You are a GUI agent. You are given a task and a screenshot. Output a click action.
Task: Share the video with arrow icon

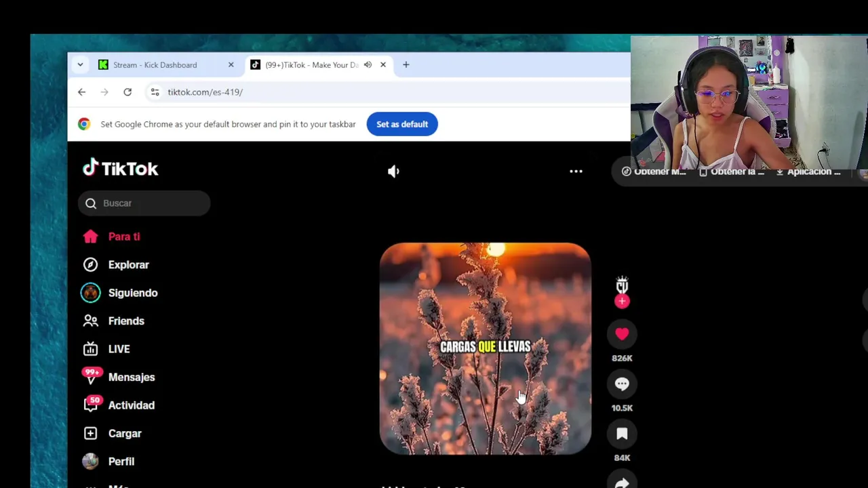point(622,482)
